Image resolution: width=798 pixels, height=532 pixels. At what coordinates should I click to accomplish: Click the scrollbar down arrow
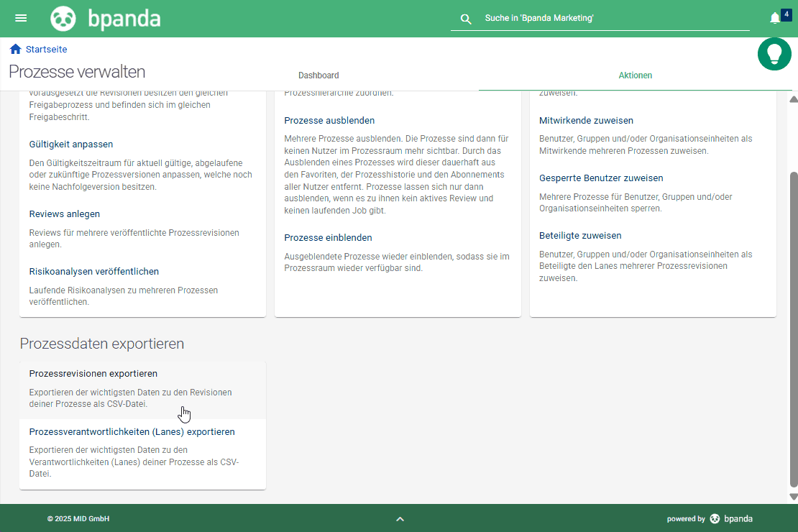pos(793,496)
